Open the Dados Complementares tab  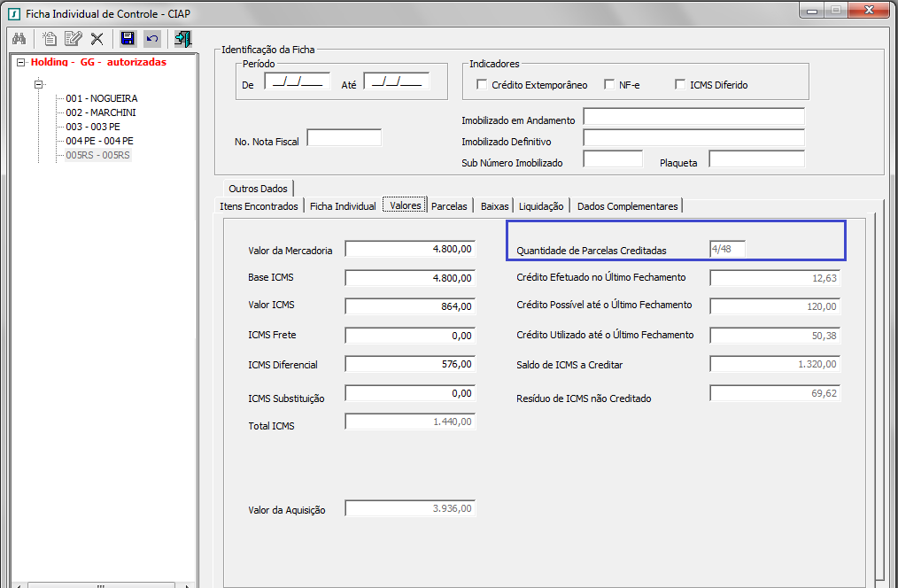pyautogui.click(x=627, y=206)
